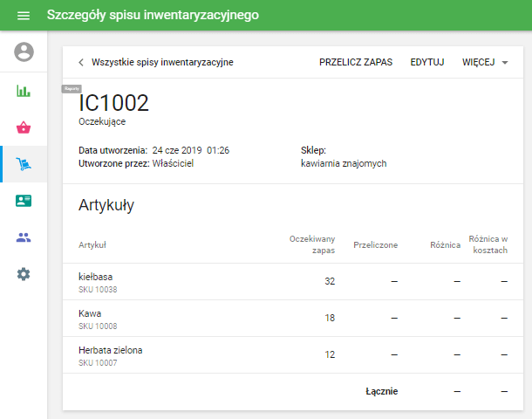Viewport: 532px width, 419px height.
Task: Click the Artykuł column header
Action: [x=92, y=245]
